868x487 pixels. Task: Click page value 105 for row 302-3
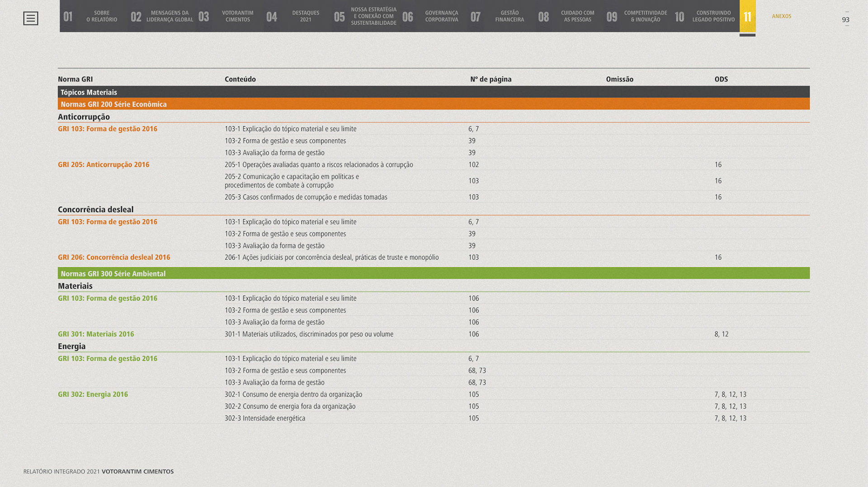coord(473,418)
